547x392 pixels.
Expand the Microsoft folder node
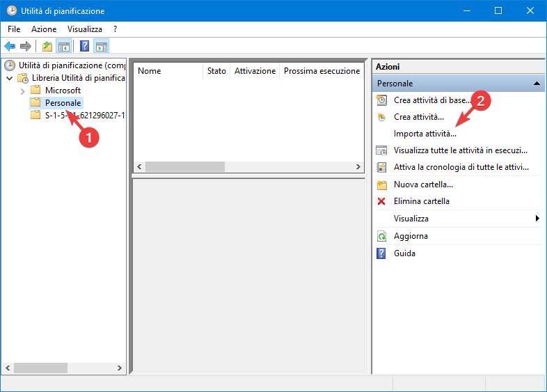click(23, 91)
